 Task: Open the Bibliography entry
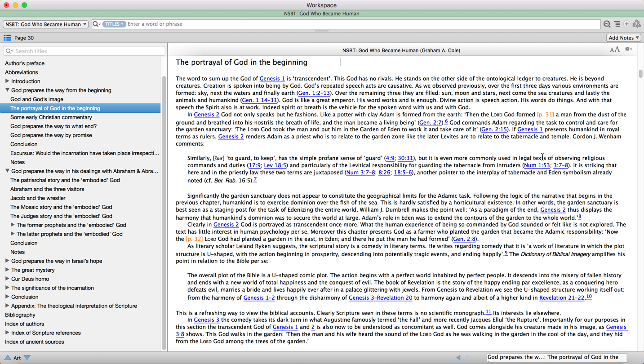pos(20,315)
